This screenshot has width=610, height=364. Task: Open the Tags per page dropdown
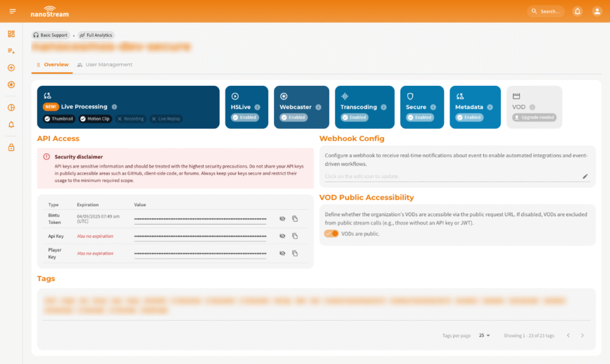pyautogui.click(x=484, y=335)
